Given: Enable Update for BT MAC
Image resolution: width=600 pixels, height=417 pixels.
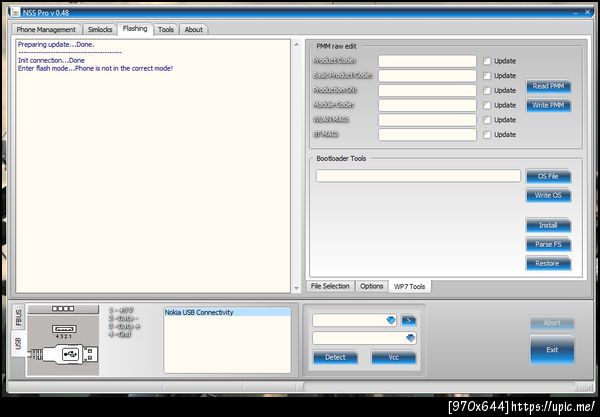Looking at the screenshot, I should (x=487, y=135).
